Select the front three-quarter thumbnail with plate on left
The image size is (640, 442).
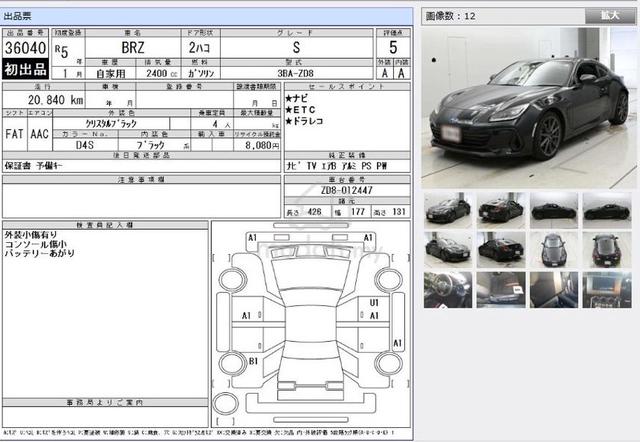click(x=448, y=210)
